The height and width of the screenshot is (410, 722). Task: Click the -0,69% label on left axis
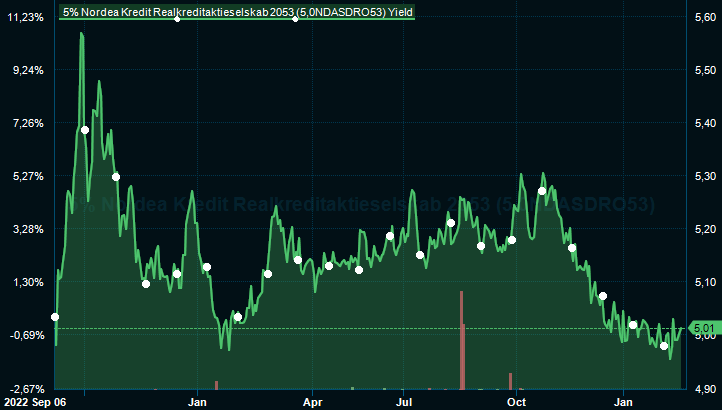point(25,335)
